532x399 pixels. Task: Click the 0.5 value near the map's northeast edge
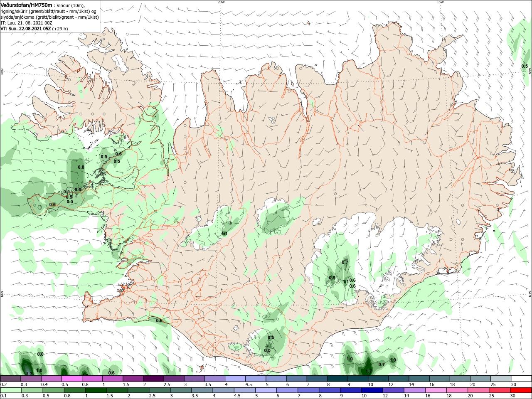click(x=525, y=66)
